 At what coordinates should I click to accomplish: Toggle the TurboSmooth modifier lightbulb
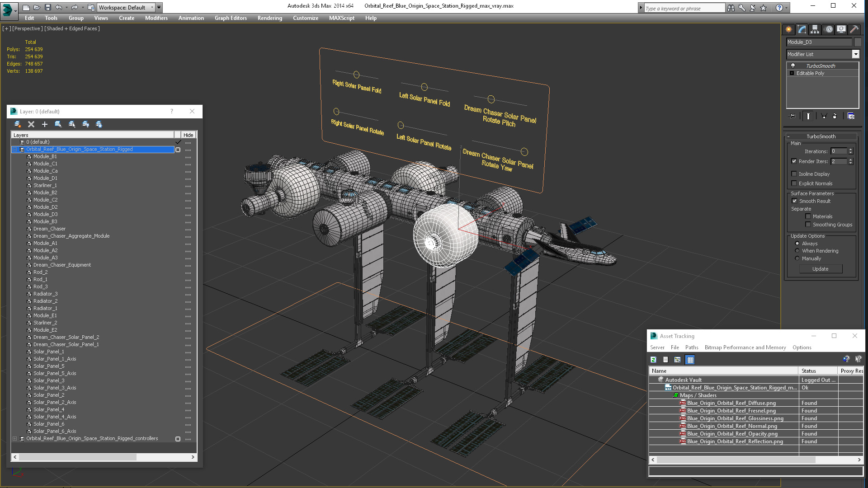(x=793, y=66)
